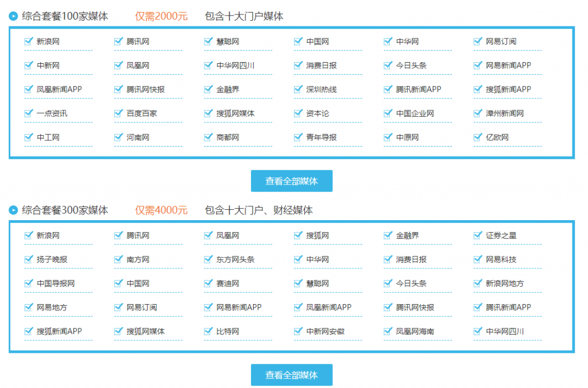Select the 包含十大门户、财经媒体 description
Image resolution: width=588 pixels, height=388 pixels.
(x=259, y=210)
